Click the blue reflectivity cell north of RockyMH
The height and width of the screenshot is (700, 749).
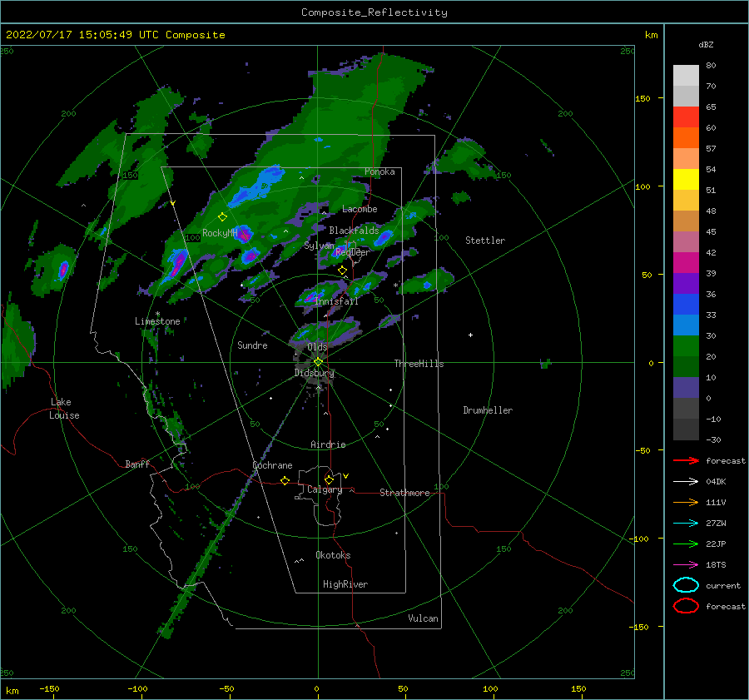(258, 186)
